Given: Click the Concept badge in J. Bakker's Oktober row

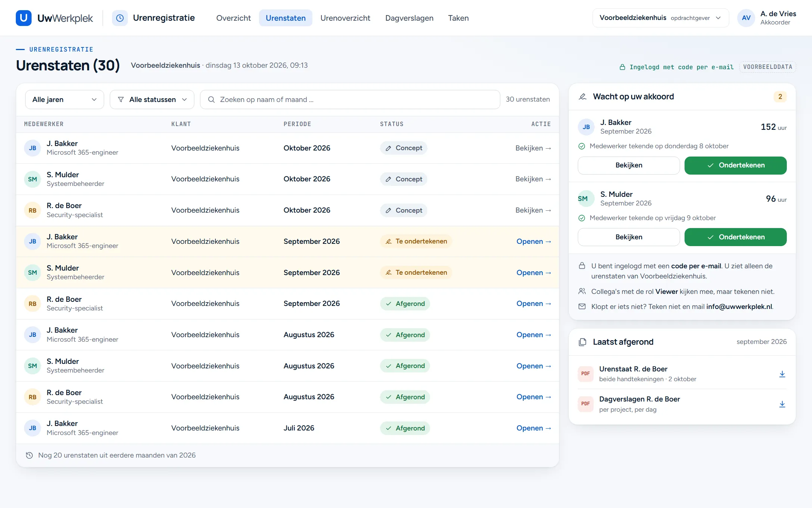Looking at the screenshot, I should tap(403, 148).
